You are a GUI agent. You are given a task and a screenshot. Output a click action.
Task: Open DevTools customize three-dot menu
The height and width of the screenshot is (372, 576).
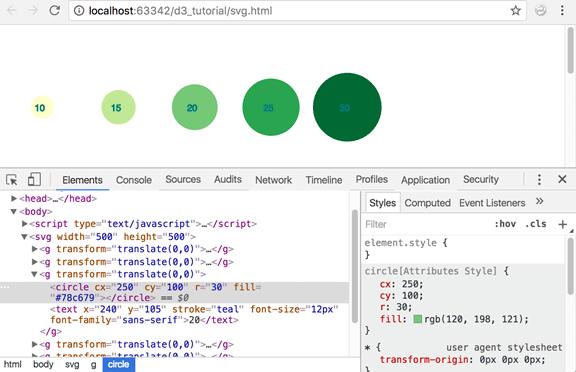(539, 180)
